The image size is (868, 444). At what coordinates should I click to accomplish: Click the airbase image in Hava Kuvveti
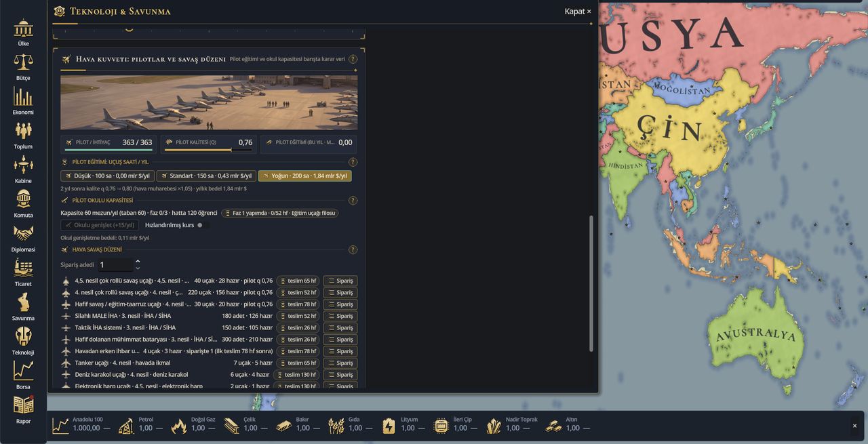click(x=209, y=102)
